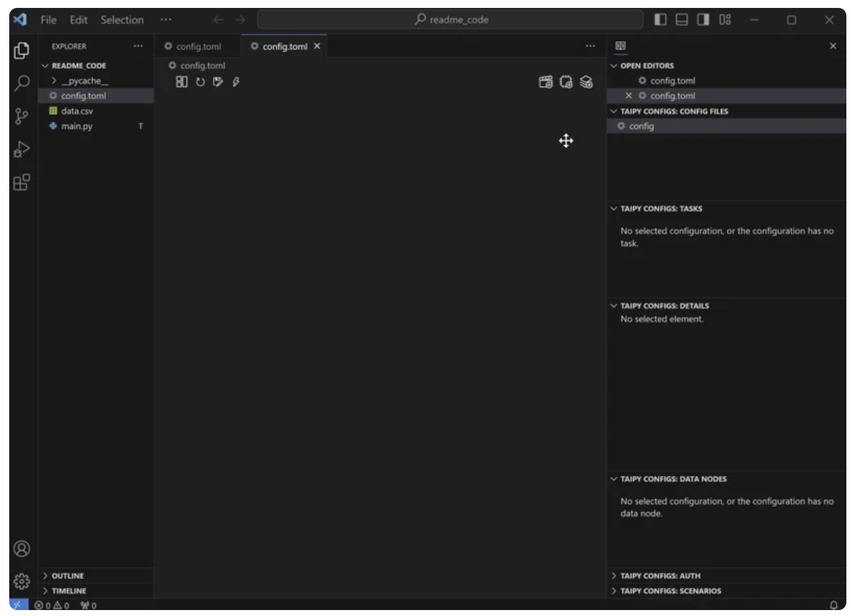Image resolution: width=851 pixels, height=616 pixels.
Task: Collapse Taipy Configs: Details section
Action: coord(725,306)
